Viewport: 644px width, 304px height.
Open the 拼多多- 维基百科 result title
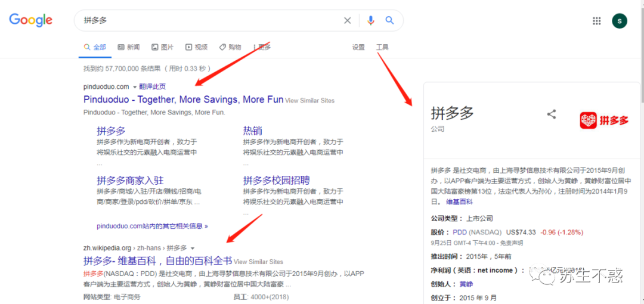pos(157,260)
